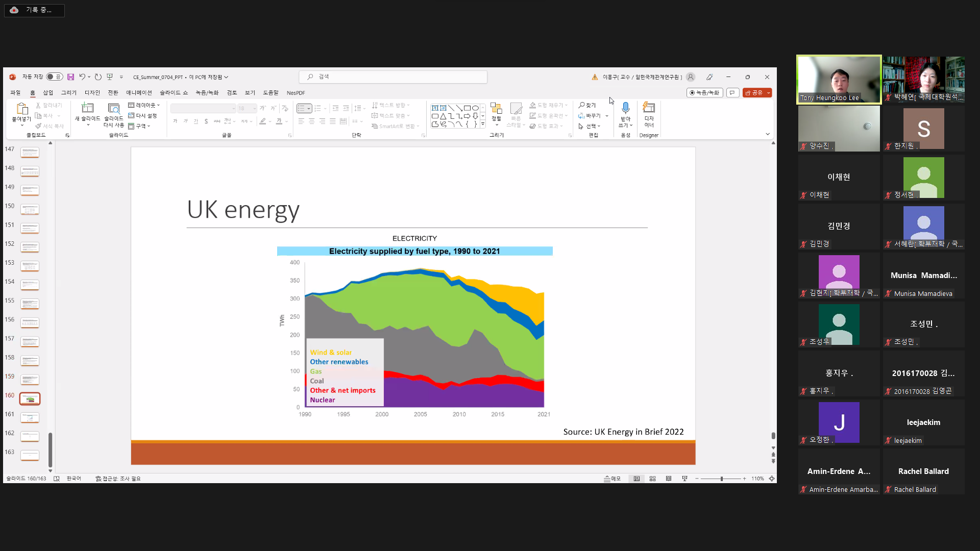The image size is (980, 551).
Task: Click the zoom slider in status bar
Action: [x=721, y=479]
